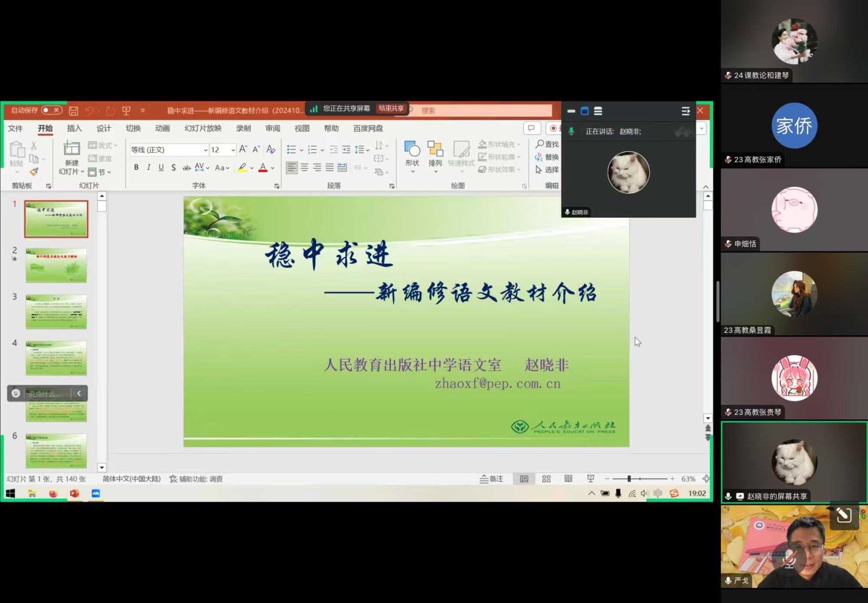Click the 备注 notes button
The height and width of the screenshot is (603, 868).
(x=491, y=479)
